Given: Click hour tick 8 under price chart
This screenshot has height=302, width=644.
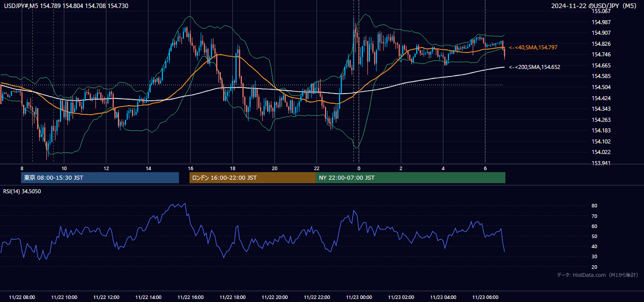Looking at the screenshot, I should point(22,168).
